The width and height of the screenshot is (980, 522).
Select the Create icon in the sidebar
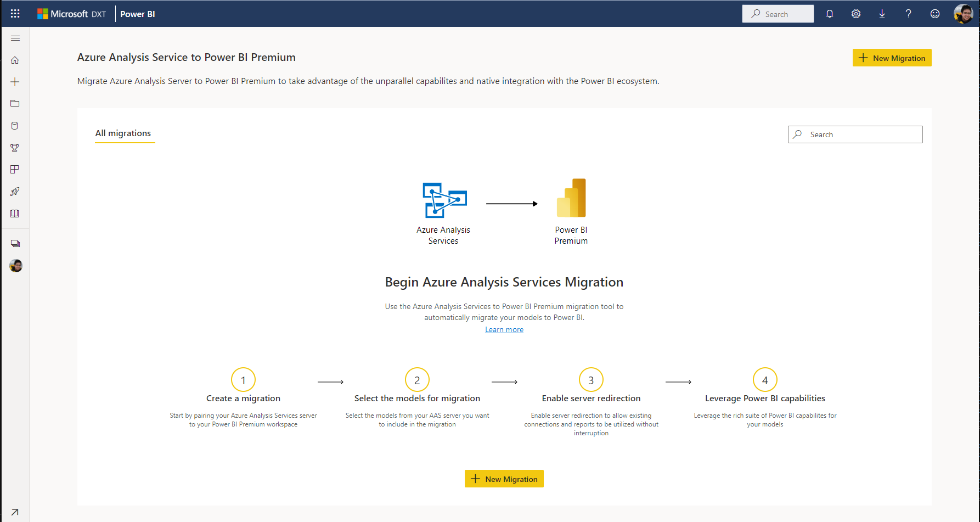tap(15, 81)
